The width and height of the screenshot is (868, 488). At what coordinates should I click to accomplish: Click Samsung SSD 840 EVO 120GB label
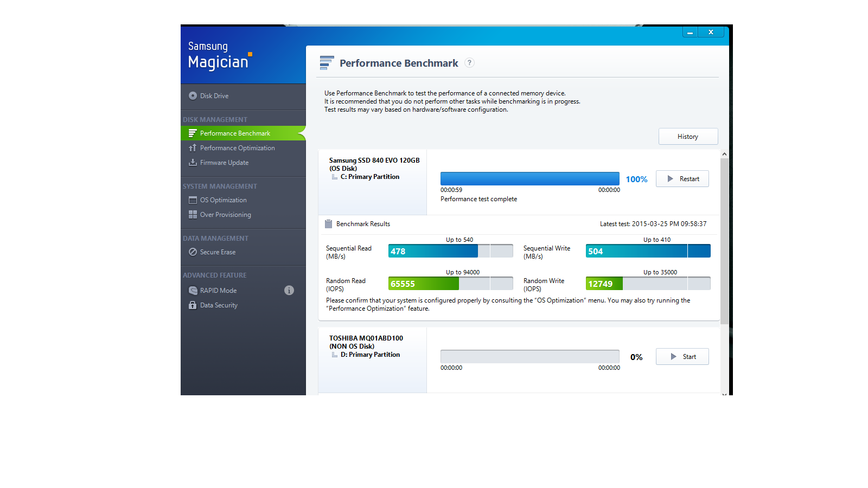[374, 160]
